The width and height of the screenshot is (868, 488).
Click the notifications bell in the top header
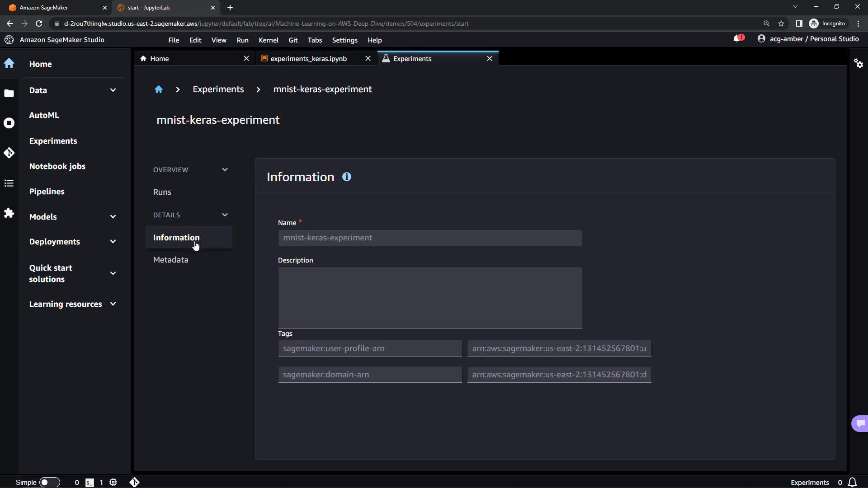pyautogui.click(x=737, y=39)
